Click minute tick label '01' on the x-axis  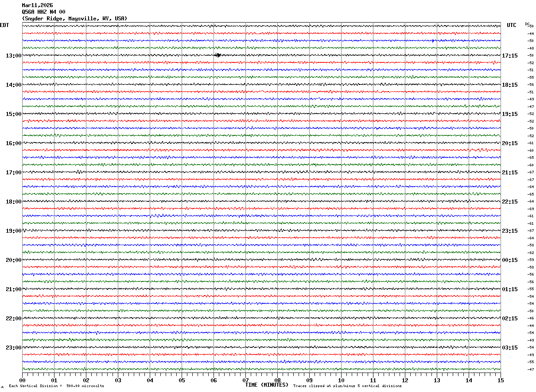(54, 380)
